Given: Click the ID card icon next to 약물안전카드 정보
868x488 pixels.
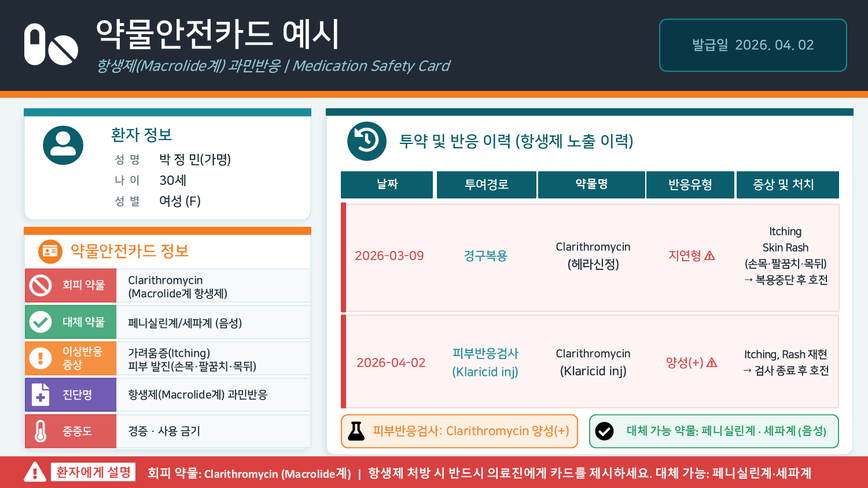Looking at the screenshot, I should click(x=50, y=252).
